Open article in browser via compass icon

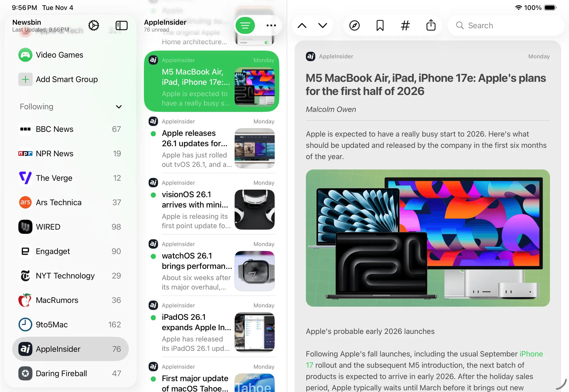click(x=355, y=26)
